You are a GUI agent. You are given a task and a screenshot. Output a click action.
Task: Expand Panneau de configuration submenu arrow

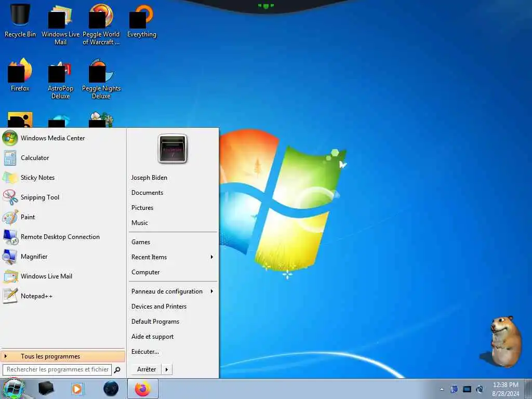pyautogui.click(x=212, y=291)
